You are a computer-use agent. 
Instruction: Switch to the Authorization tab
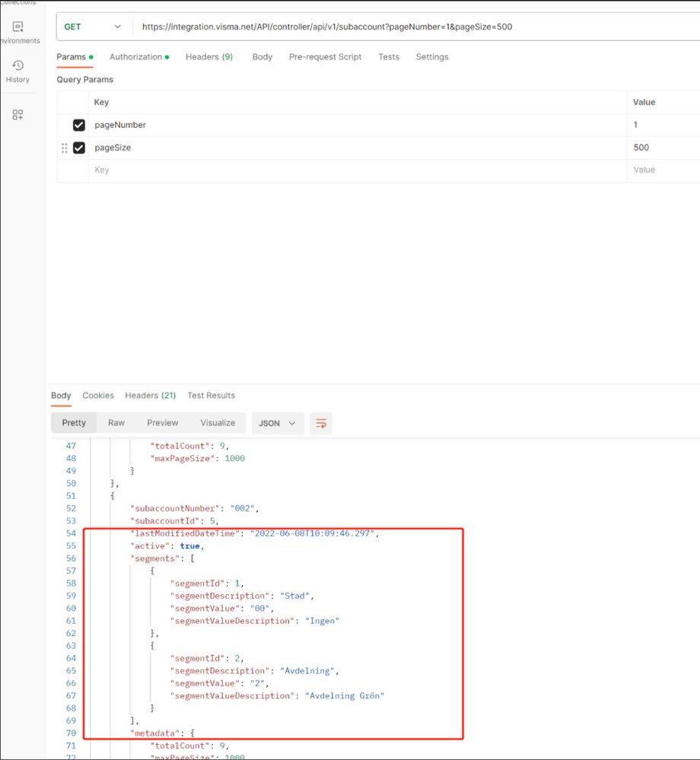coord(139,57)
